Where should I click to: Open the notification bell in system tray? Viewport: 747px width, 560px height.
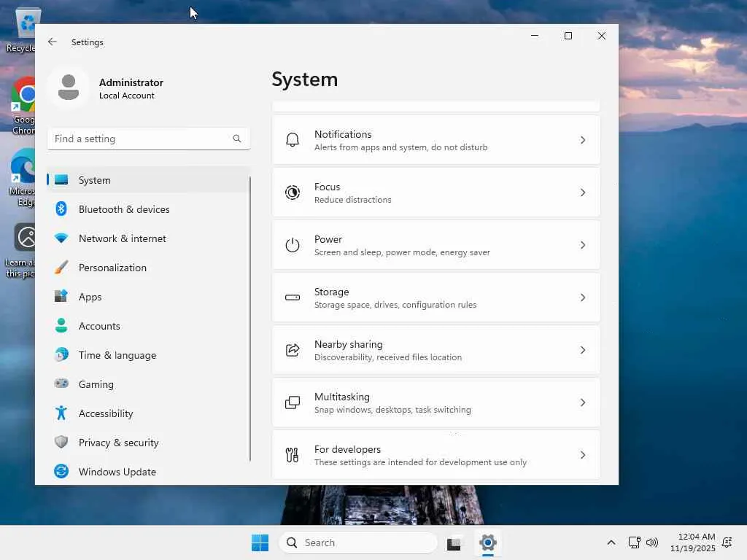click(727, 542)
